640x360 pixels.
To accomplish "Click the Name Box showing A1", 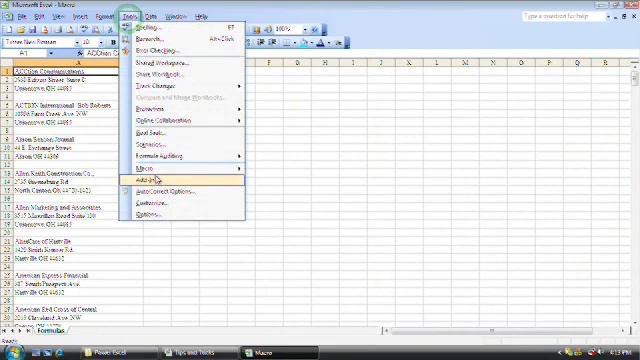I will 24,53.
